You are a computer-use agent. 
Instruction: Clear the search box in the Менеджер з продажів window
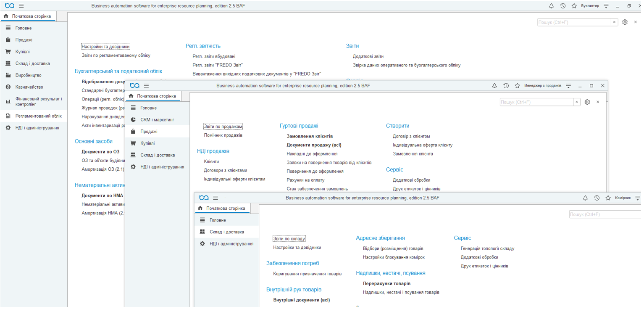pyautogui.click(x=577, y=102)
